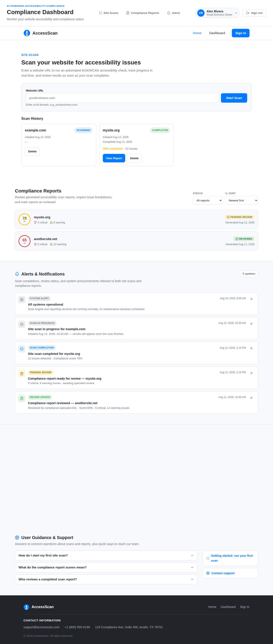This screenshot has height=644, width=273.
Task: Open the mysite.org compliance report row
Action: tap(136, 220)
